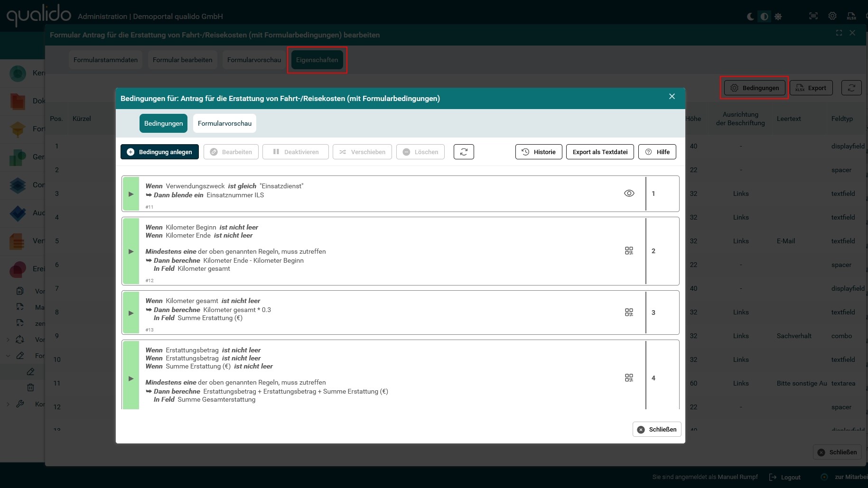Click the Pos. column header
Image resolution: width=868 pixels, height=488 pixels.
(56, 119)
